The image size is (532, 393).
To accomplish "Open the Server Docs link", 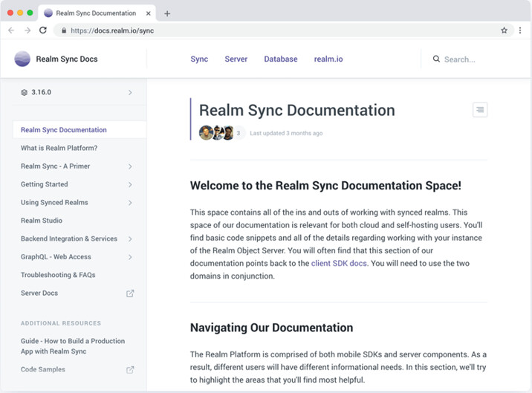I will pos(39,293).
